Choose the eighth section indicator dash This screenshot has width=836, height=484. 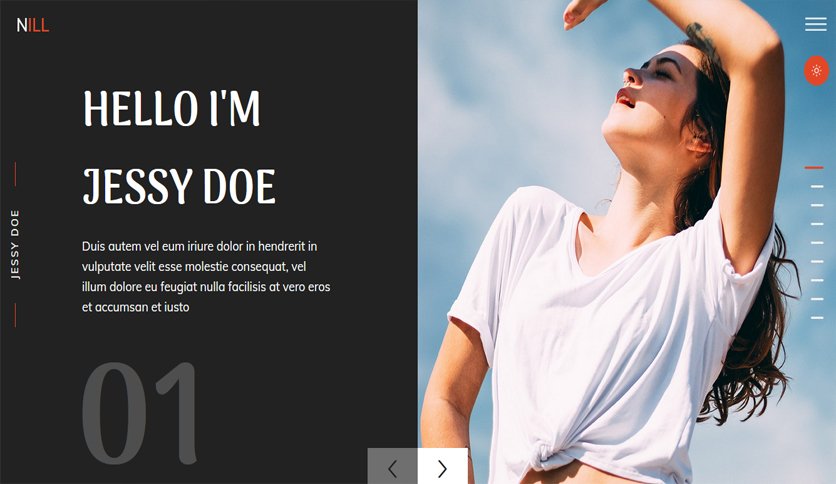817,299
